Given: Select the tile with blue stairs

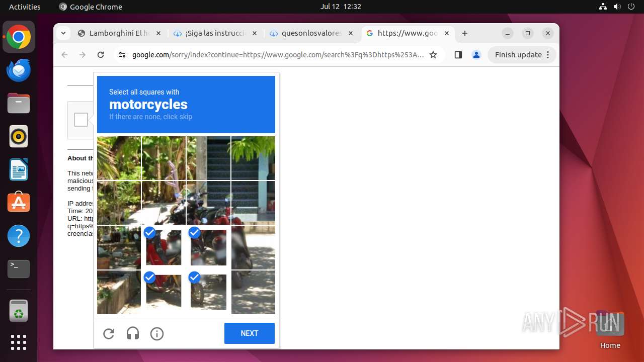Looking at the screenshot, I should click(x=208, y=158).
